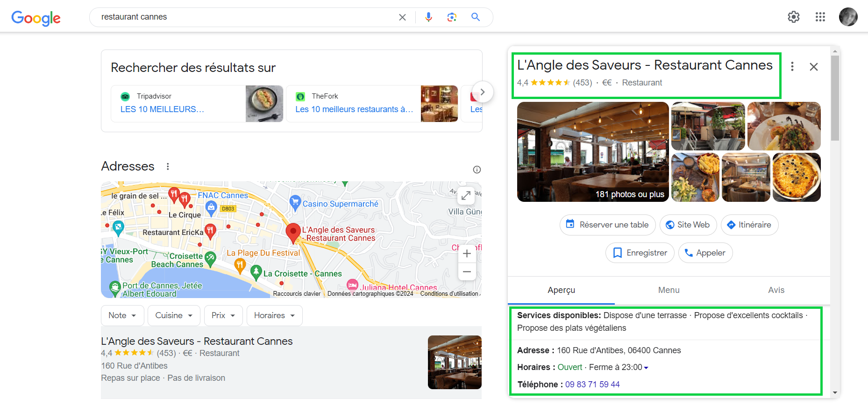Get directions with Itinéraire button
Image resolution: width=868 pixels, height=406 pixels.
749,225
